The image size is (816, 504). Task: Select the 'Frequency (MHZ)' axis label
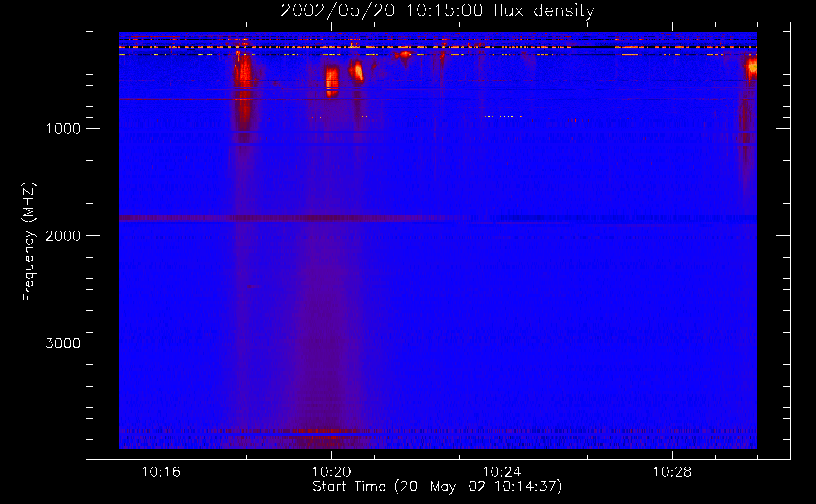coord(29,242)
